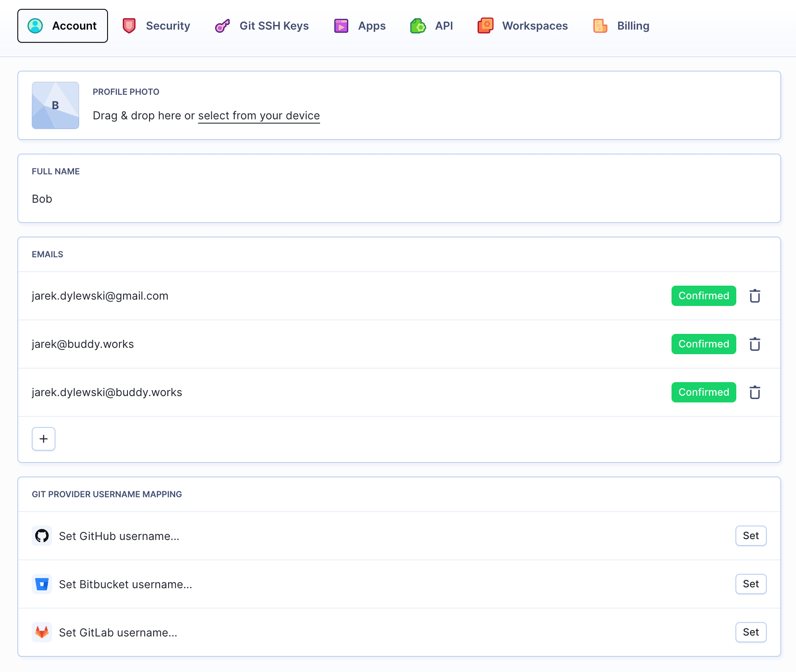
Task: Navigate to Workspaces tab
Action: click(x=522, y=26)
